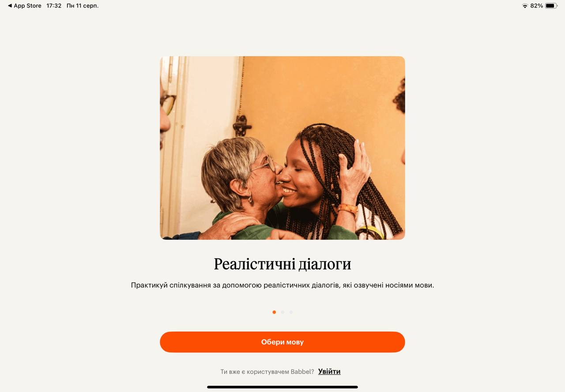The height and width of the screenshot is (392, 565).
Task: Tap the Реалістичні діалоги heading
Action: pos(282,264)
